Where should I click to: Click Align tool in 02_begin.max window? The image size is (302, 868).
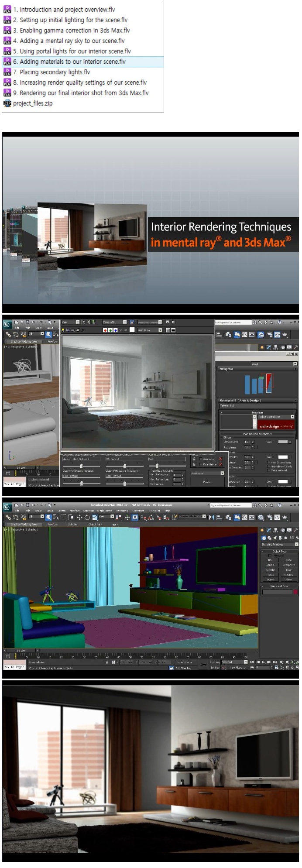[220, 517]
